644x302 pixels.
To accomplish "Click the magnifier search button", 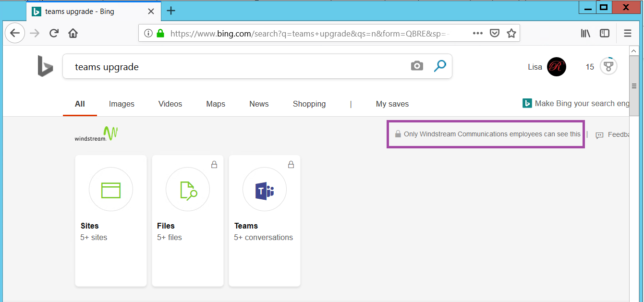I will pyautogui.click(x=440, y=66).
